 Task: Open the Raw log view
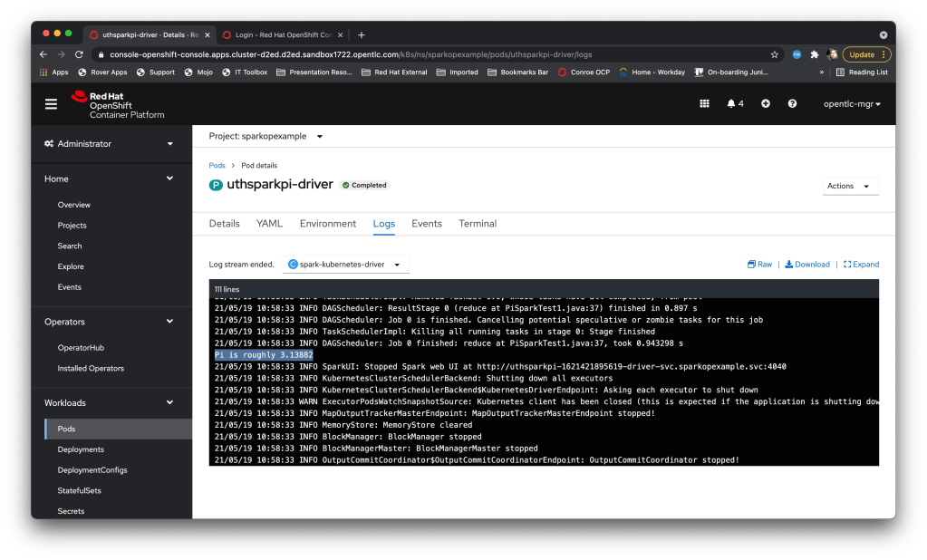point(759,265)
